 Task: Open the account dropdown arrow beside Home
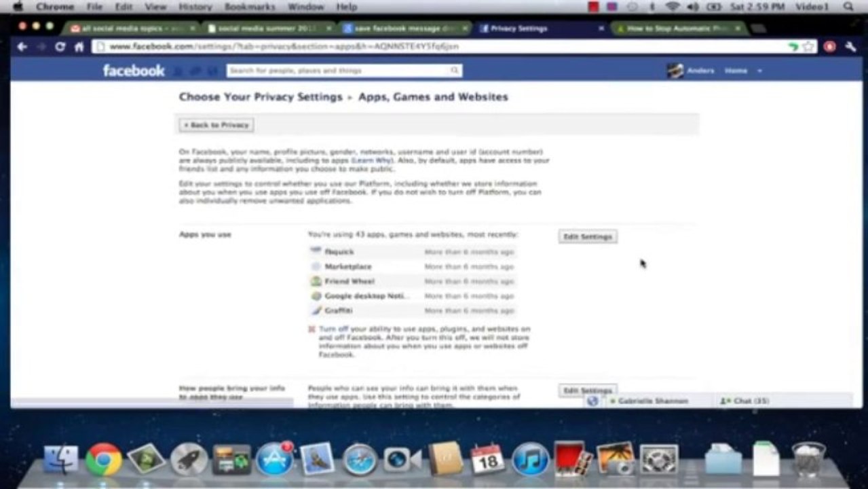[x=759, y=71]
